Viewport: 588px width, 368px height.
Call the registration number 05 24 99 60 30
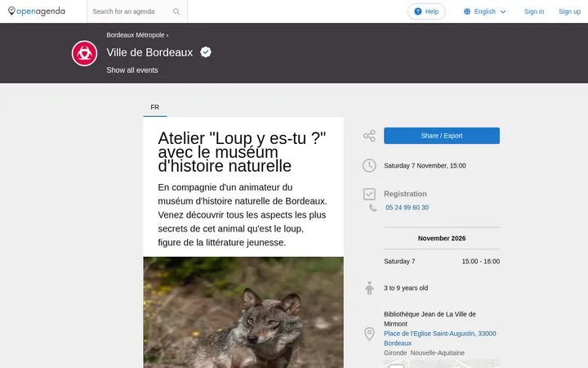click(407, 208)
